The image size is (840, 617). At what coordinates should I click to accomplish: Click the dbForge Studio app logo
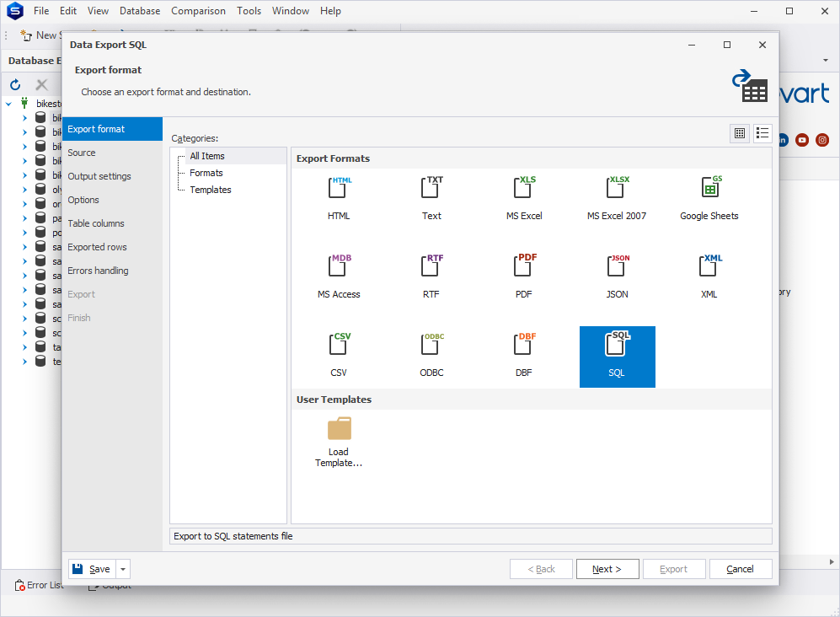(x=15, y=11)
